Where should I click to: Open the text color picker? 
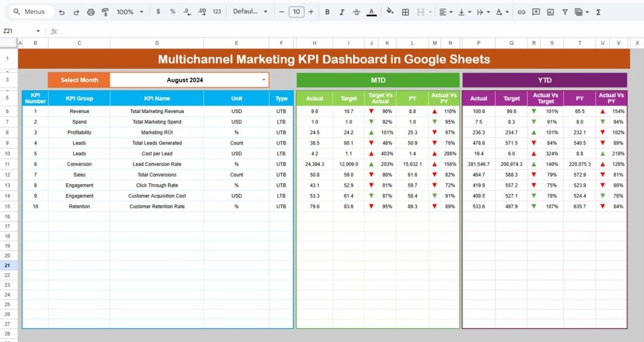[x=371, y=12]
